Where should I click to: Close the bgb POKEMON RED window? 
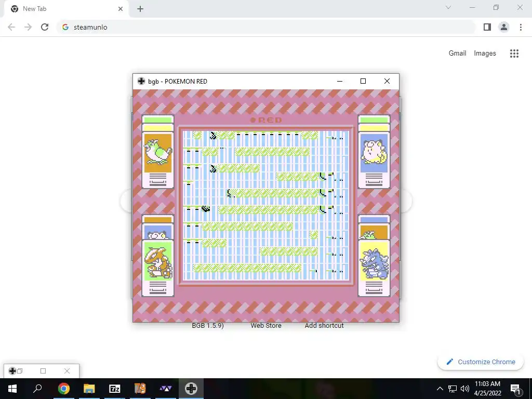coord(387,81)
